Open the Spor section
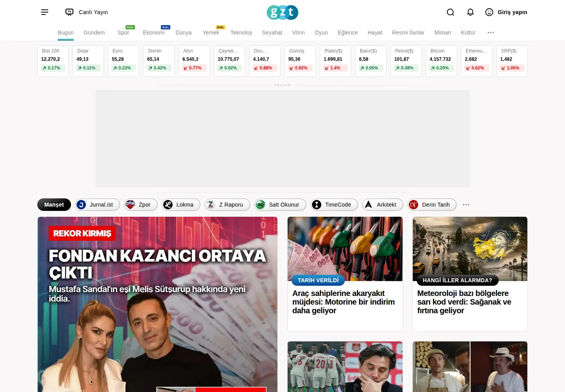Screen dimensions: 565x392 (123, 33)
